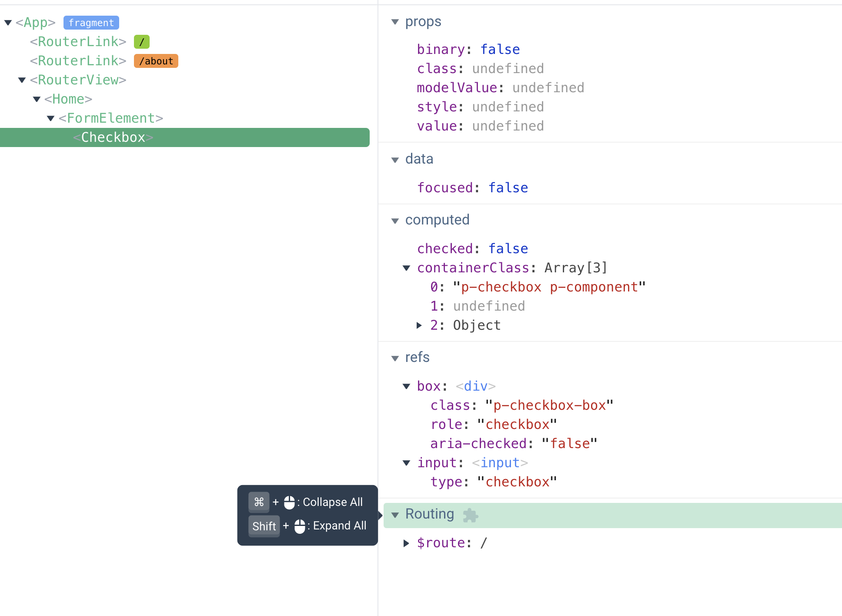
Task: Collapse the input ref entry
Action: click(x=406, y=463)
